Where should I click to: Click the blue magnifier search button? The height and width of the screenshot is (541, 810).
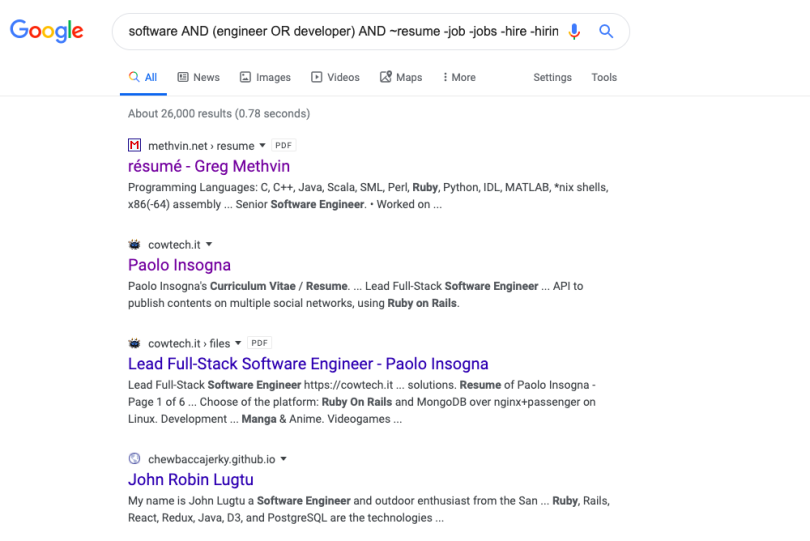pos(606,32)
